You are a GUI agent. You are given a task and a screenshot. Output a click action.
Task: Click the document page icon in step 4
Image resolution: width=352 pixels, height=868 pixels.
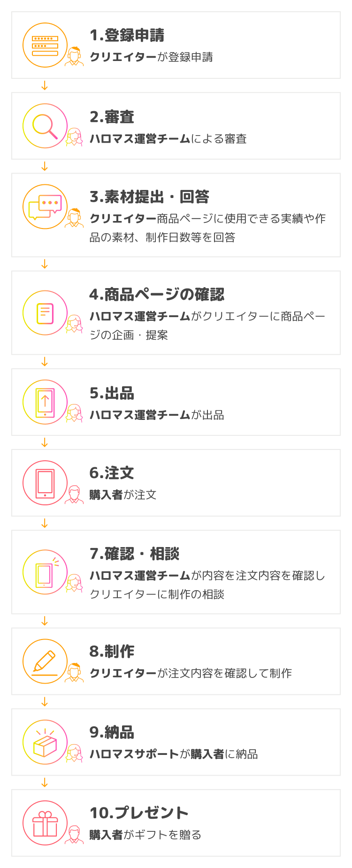point(45,313)
